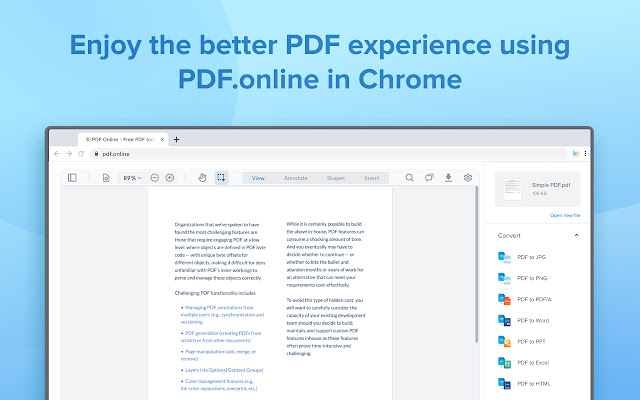
Task: Click the PDF to JPG icon
Action: 504,257
